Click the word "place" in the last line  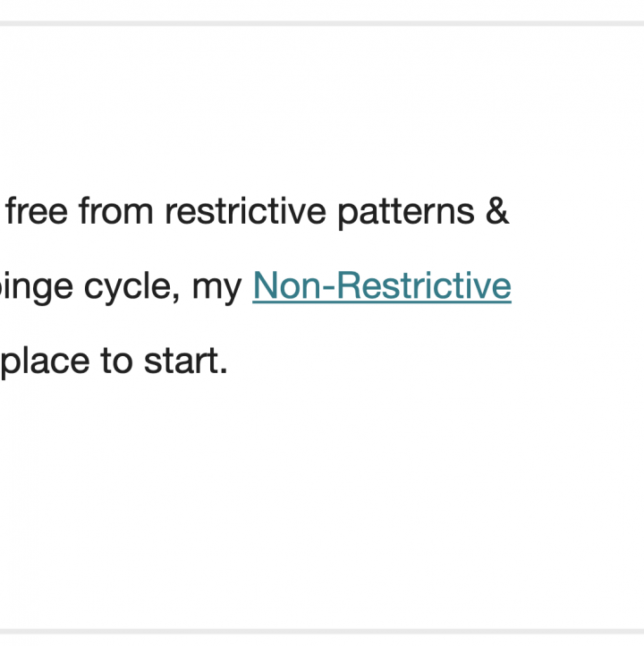pyautogui.click(x=45, y=362)
